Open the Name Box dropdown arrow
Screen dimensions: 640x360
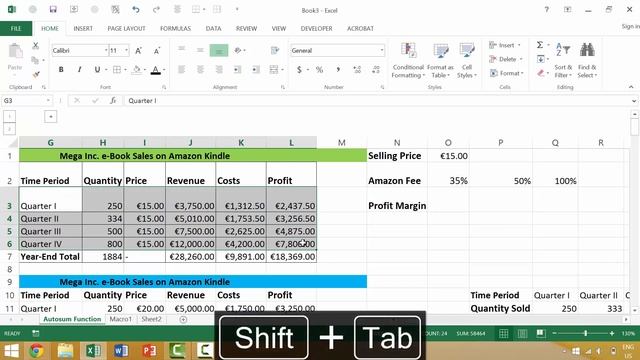click(48, 100)
